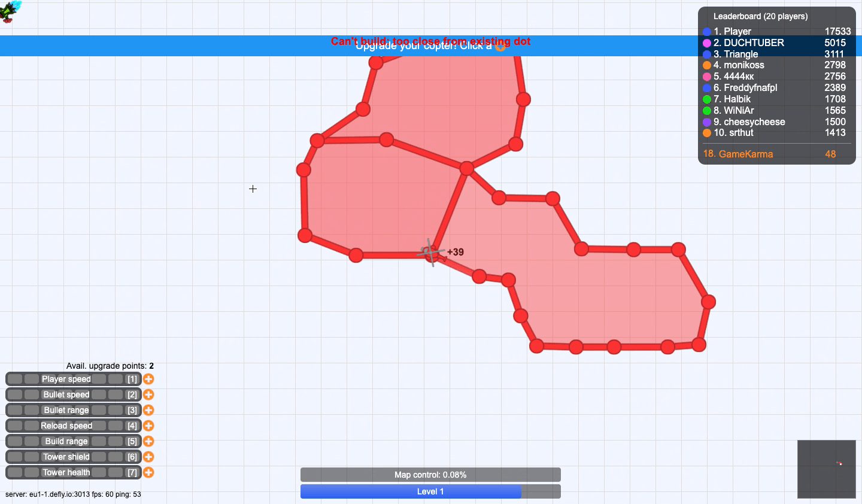Click GameKarma's rank 18 leaderboard row

tap(776, 154)
